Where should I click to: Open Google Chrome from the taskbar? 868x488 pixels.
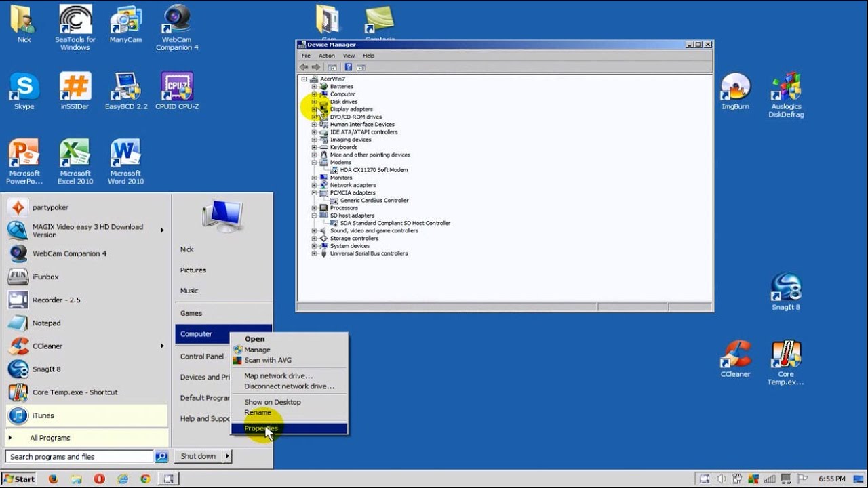point(145,479)
